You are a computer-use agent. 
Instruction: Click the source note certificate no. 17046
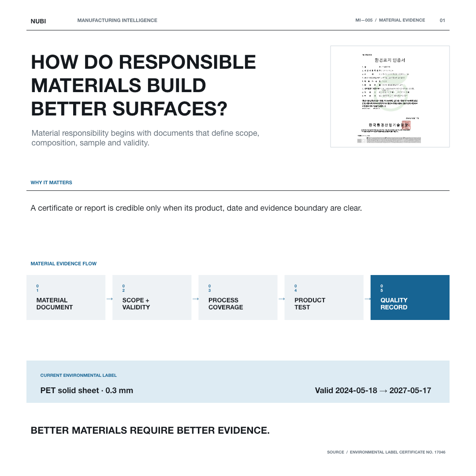click(x=386, y=452)
